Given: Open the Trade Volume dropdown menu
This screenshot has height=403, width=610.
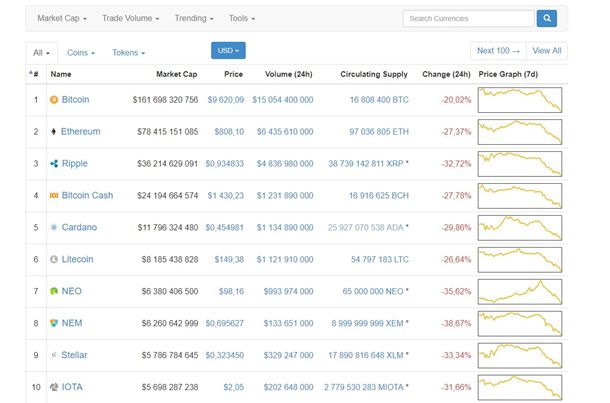Looking at the screenshot, I should pyautogui.click(x=130, y=18).
